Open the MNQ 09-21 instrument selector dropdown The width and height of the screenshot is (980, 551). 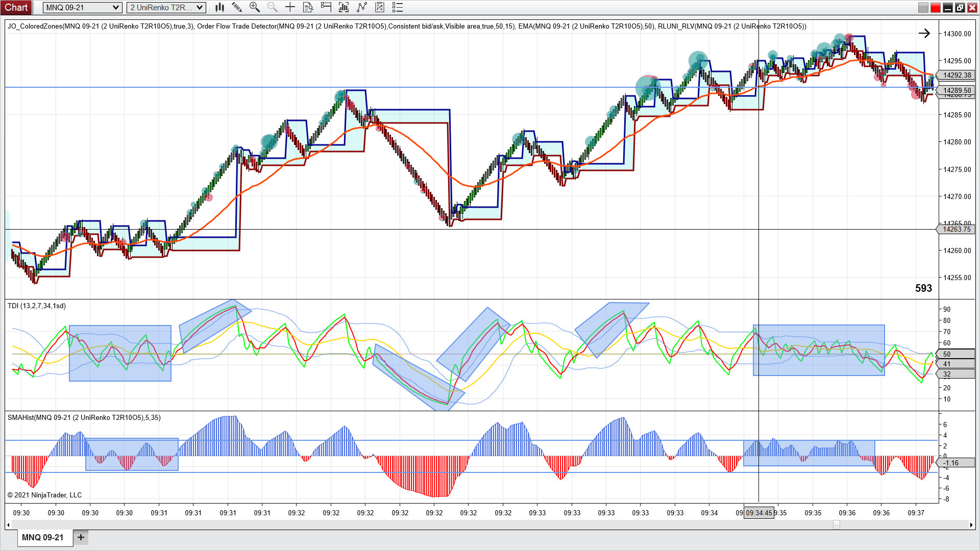pos(82,7)
